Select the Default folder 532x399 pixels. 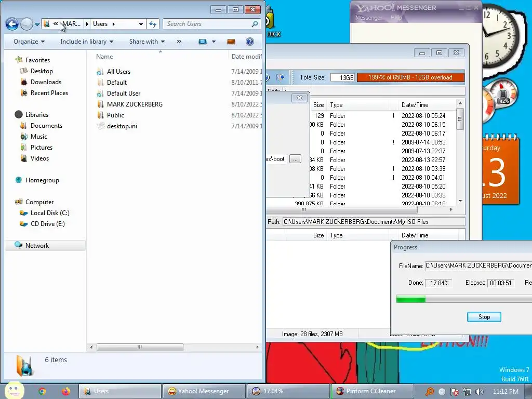117,83
